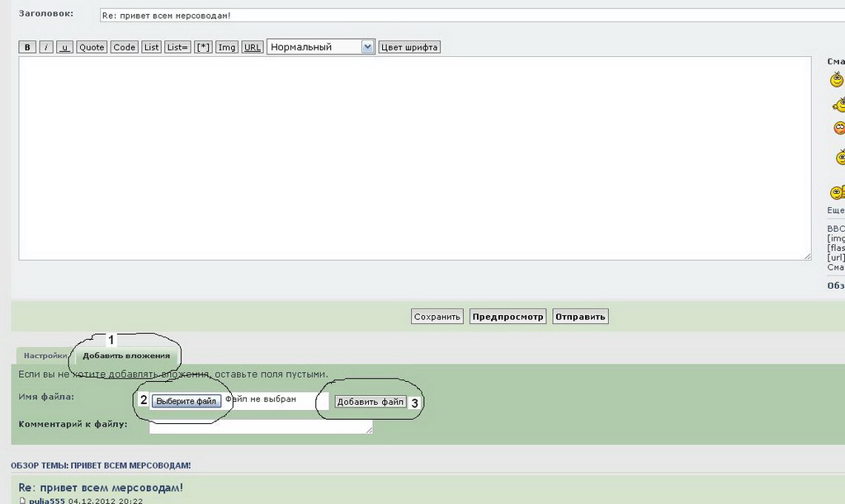Image resolution: width=845 pixels, height=504 pixels.
Task: Click the first smiley at top of smiley panel
Action: [837, 80]
